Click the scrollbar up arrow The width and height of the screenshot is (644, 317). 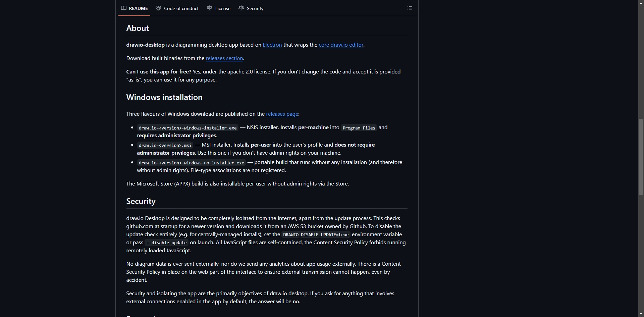click(x=641, y=2)
